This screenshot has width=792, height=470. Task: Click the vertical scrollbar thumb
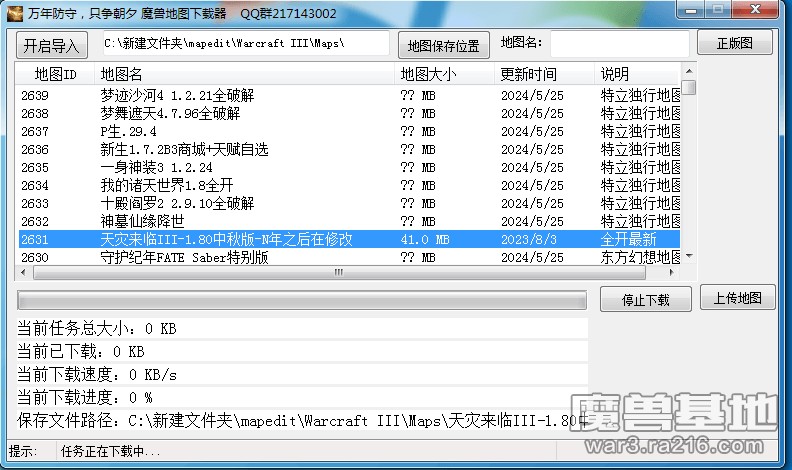(689, 87)
